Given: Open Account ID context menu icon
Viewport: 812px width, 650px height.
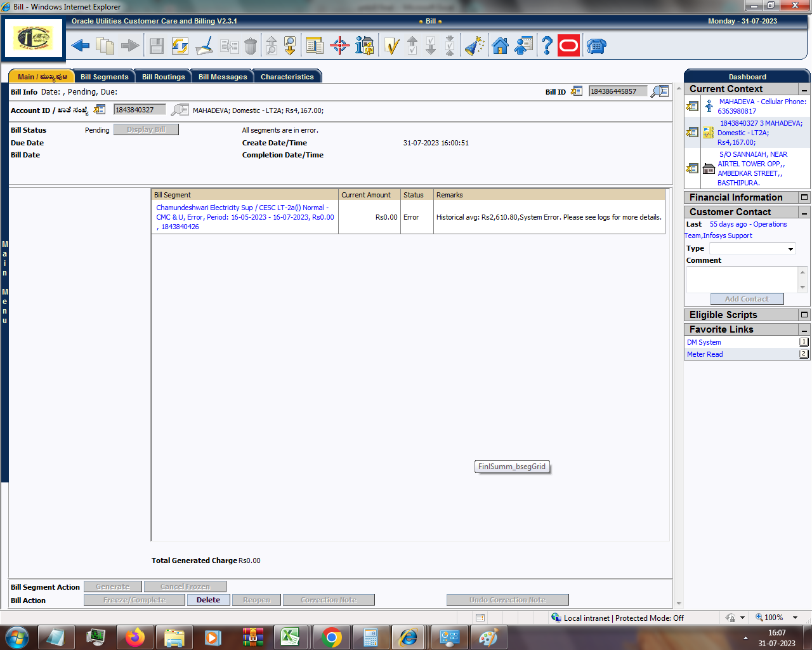Looking at the screenshot, I should pos(100,110).
